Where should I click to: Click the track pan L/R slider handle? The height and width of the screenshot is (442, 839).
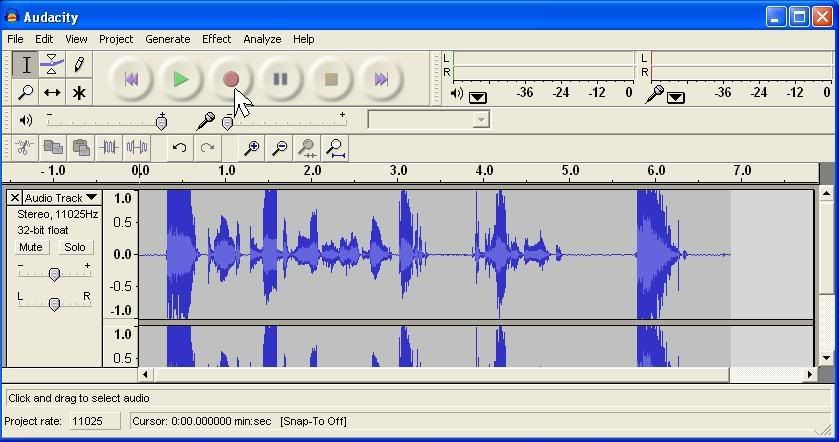(x=54, y=304)
